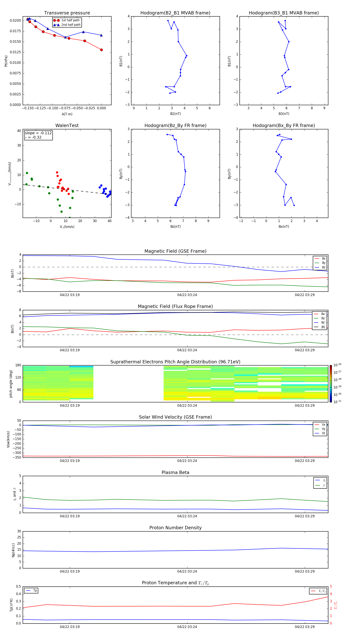Click the 'Hodogram(B3_B1 MVAB frame)' title
The height and width of the screenshot is (644, 351).
(x=284, y=13)
